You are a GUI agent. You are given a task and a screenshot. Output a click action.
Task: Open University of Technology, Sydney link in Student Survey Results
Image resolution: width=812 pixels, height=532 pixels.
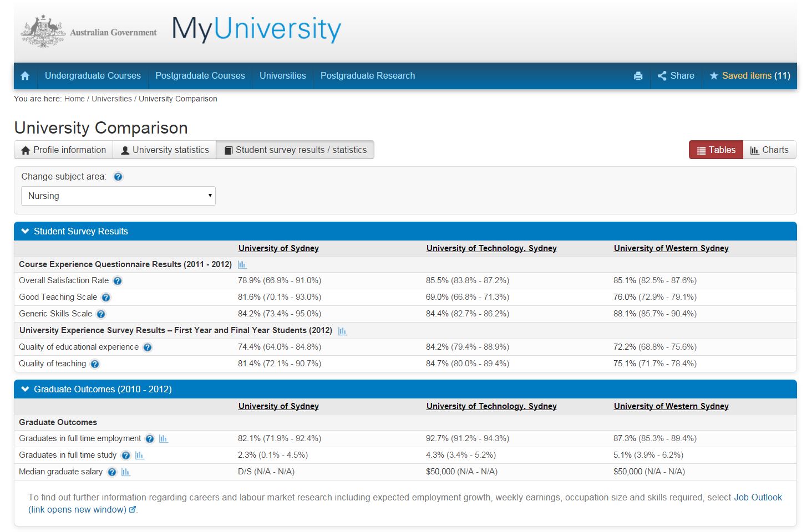point(491,248)
